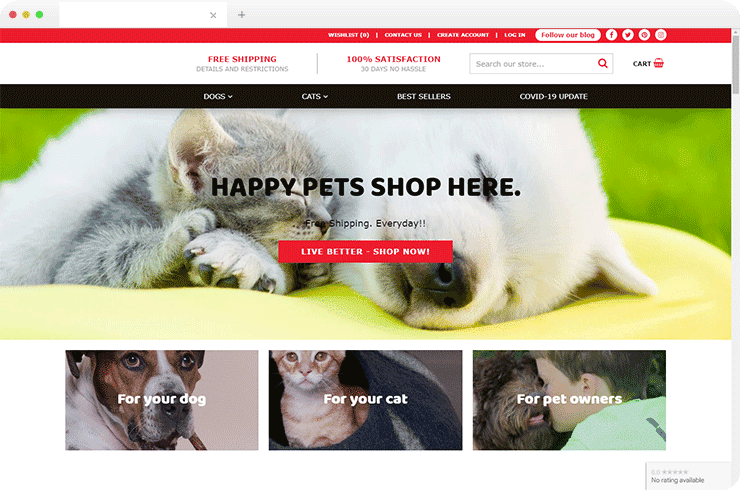Open the Create Account link
The image size is (740, 490).
[463, 35]
